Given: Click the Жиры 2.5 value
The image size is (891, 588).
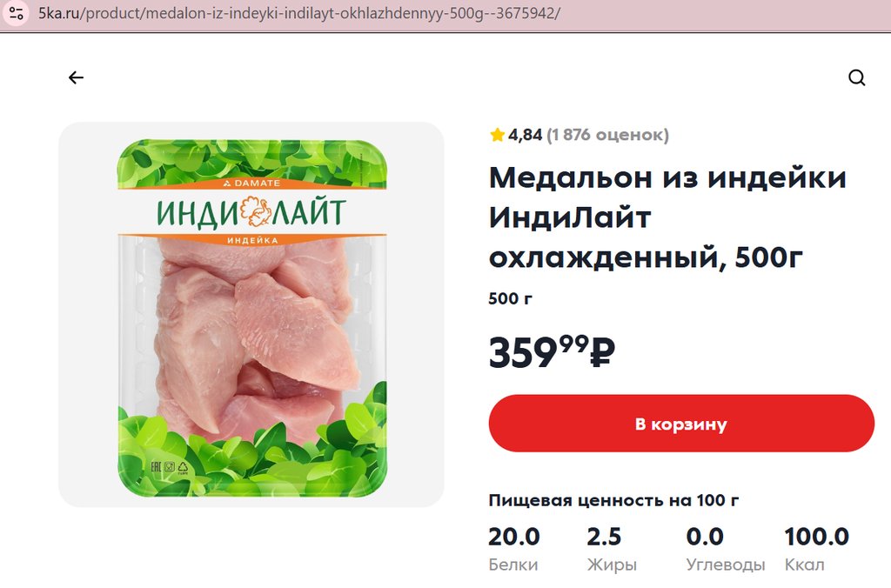Looking at the screenshot, I should pyautogui.click(x=604, y=537).
